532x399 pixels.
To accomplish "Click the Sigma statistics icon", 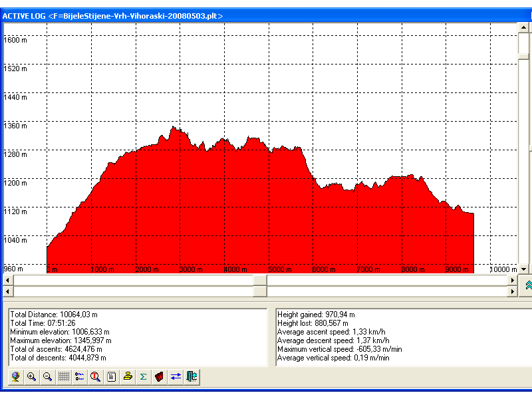I will pyautogui.click(x=144, y=376).
